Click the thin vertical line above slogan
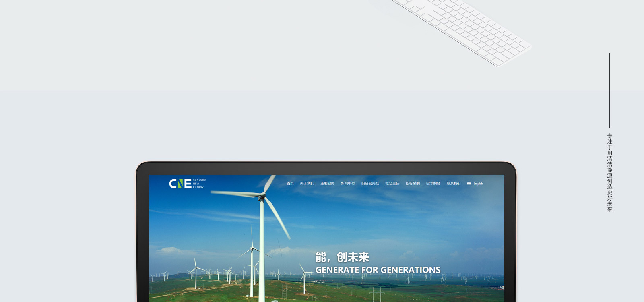Image resolution: width=644 pixels, height=302 pixels. click(609, 91)
